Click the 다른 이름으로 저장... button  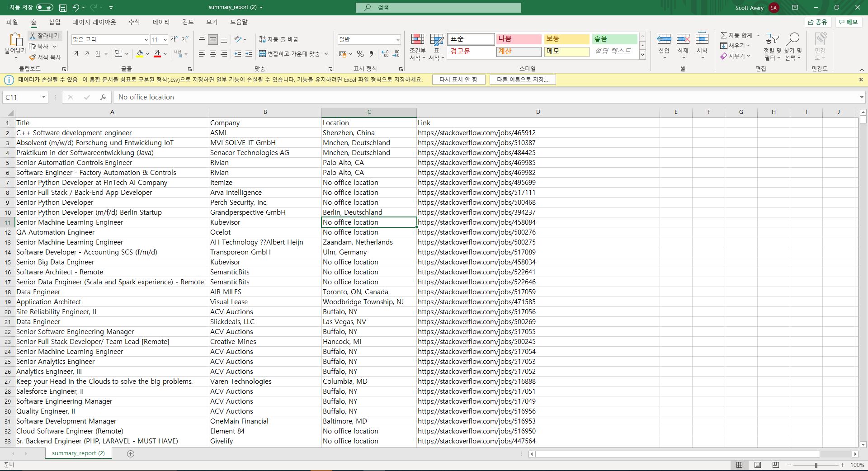[x=522, y=80]
